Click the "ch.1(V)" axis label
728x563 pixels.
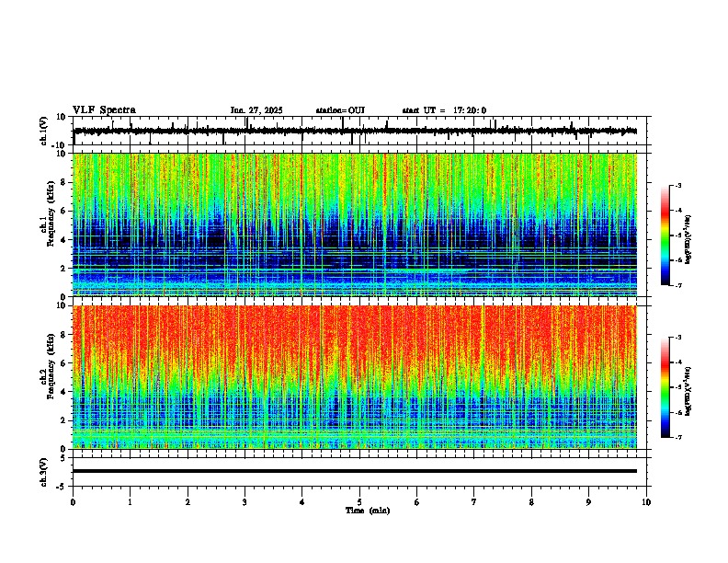(x=44, y=131)
